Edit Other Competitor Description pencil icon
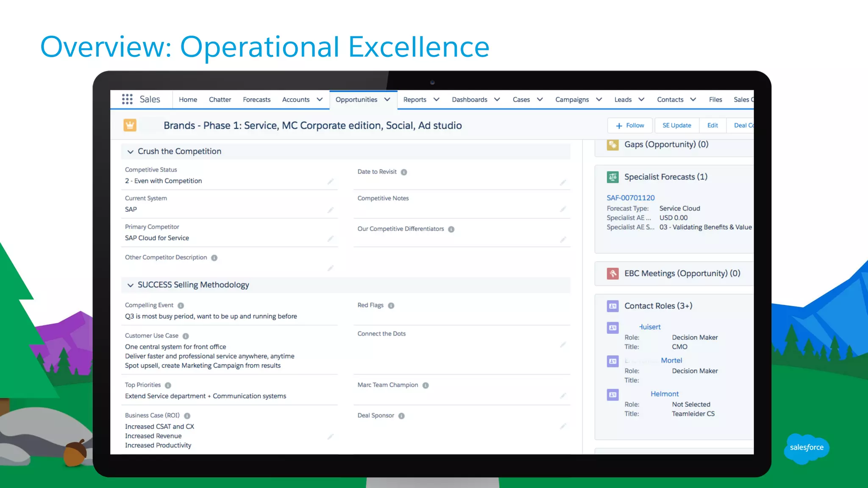Image resolution: width=868 pixels, height=488 pixels. (331, 268)
